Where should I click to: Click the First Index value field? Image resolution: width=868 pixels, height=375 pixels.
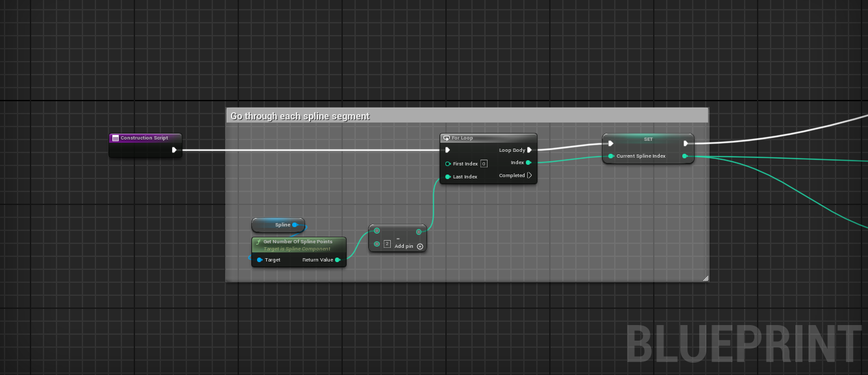click(484, 163)
